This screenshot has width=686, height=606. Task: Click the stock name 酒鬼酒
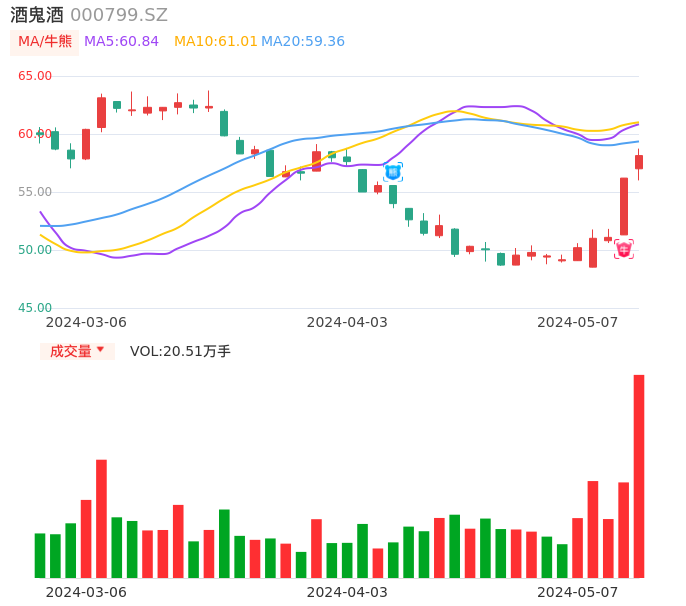pyautogui.click(x=36, y=15)
